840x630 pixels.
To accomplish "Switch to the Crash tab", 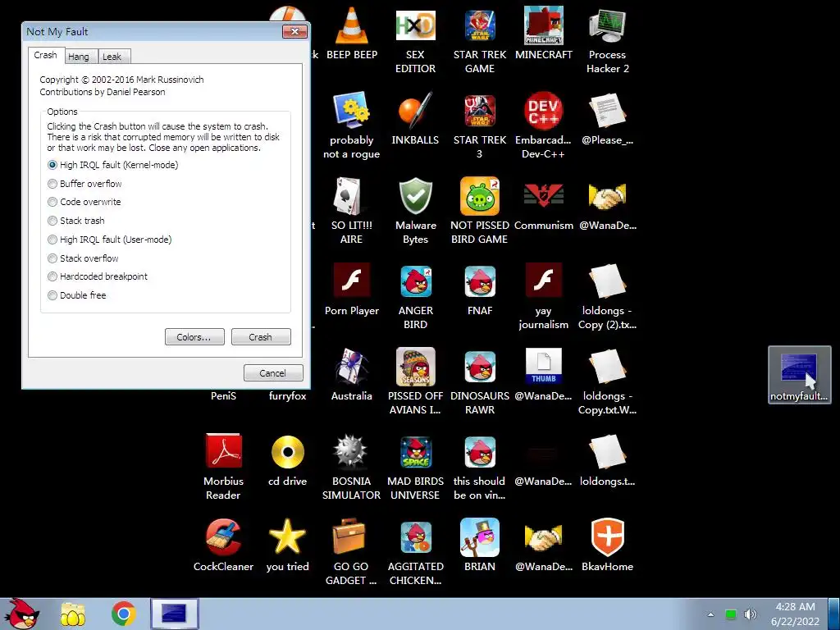I will click(x=46, y=55).
